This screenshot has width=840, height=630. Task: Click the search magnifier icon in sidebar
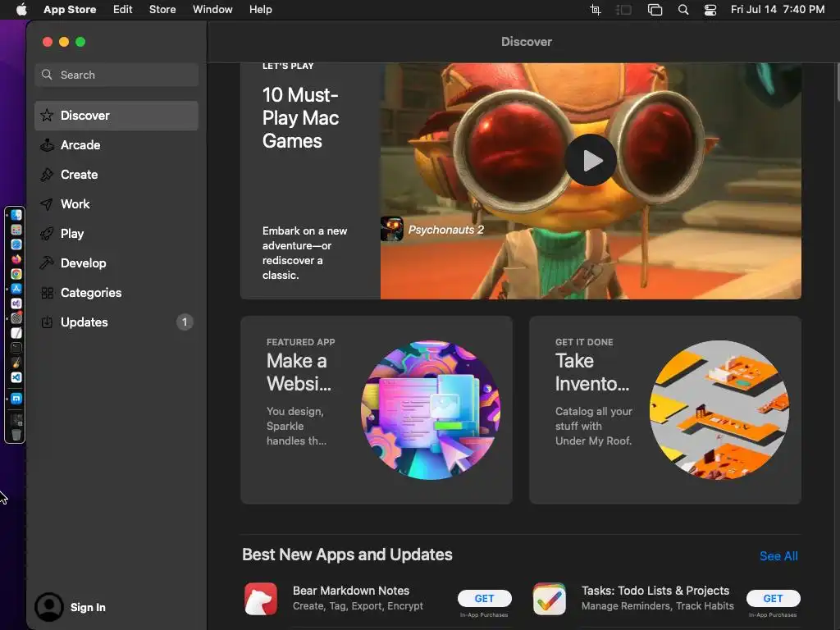(47, 75)
